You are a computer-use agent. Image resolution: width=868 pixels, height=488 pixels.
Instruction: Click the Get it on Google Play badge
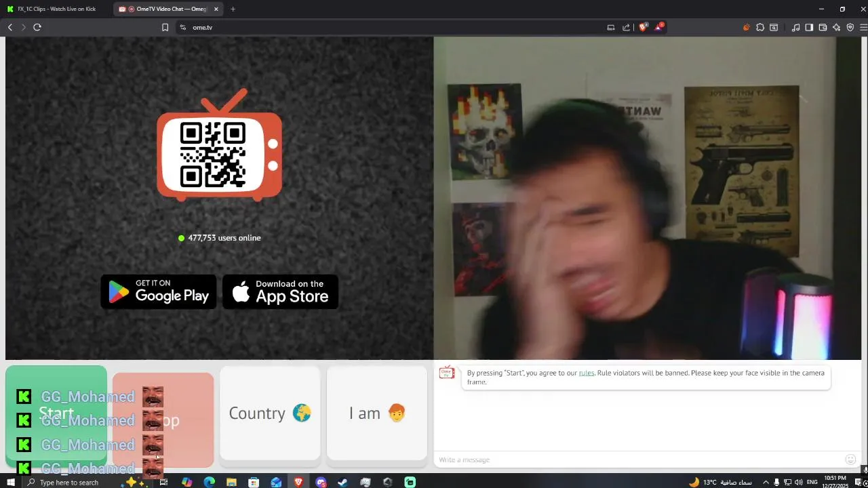159,291
